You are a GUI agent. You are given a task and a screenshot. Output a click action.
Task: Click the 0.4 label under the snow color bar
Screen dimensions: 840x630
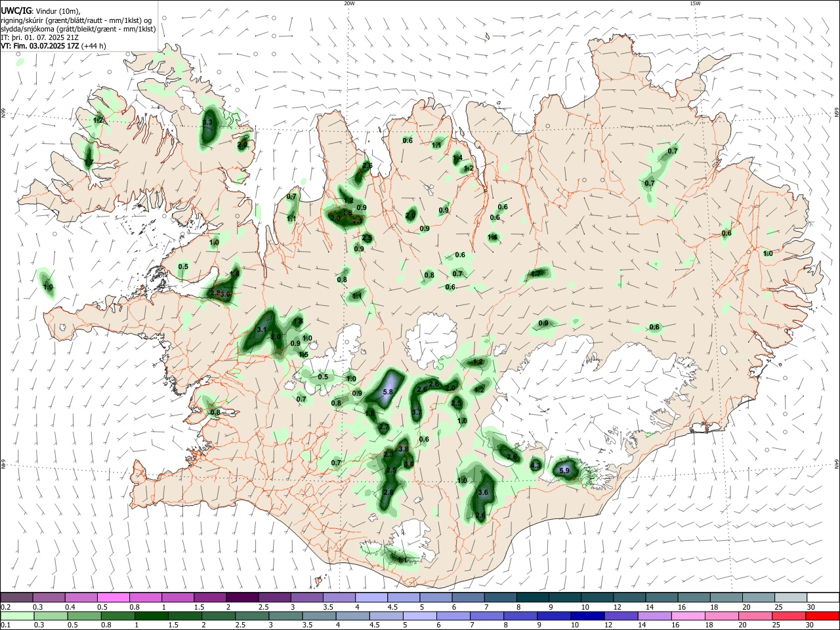(70, 607)
